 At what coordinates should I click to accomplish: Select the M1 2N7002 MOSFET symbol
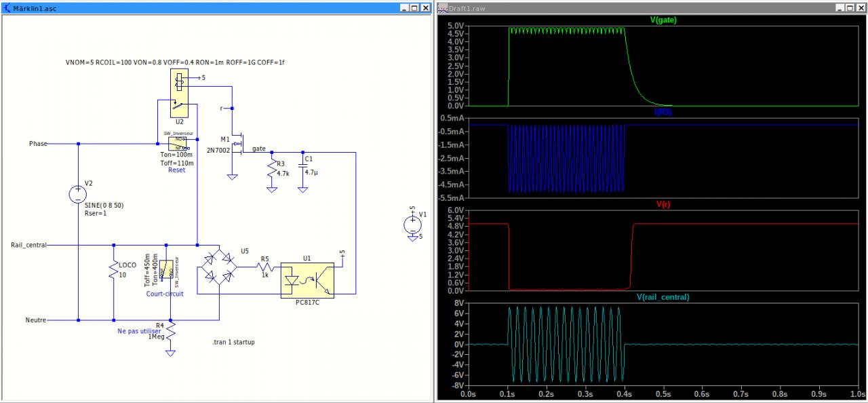click(237, 145)
